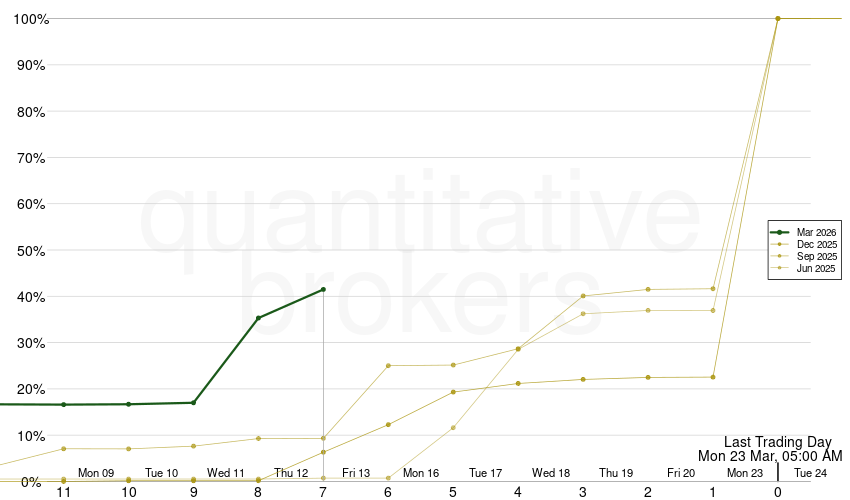The height and width of the screenshot is (500, 850).
Task: Toggle the Dec 2025 legend entry
Action: pyautogui.click(x=816, y=244)
